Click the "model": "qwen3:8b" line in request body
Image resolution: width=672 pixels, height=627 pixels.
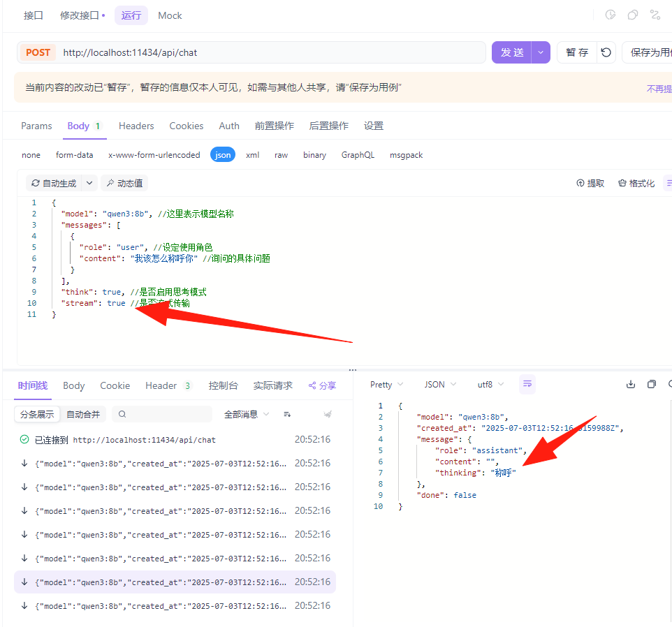pos(147,214)
